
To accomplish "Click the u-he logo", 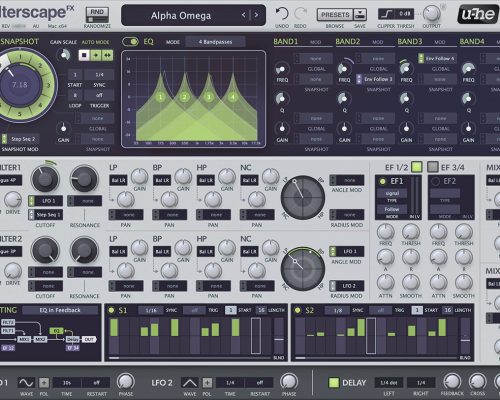I will tap(478, 14).
